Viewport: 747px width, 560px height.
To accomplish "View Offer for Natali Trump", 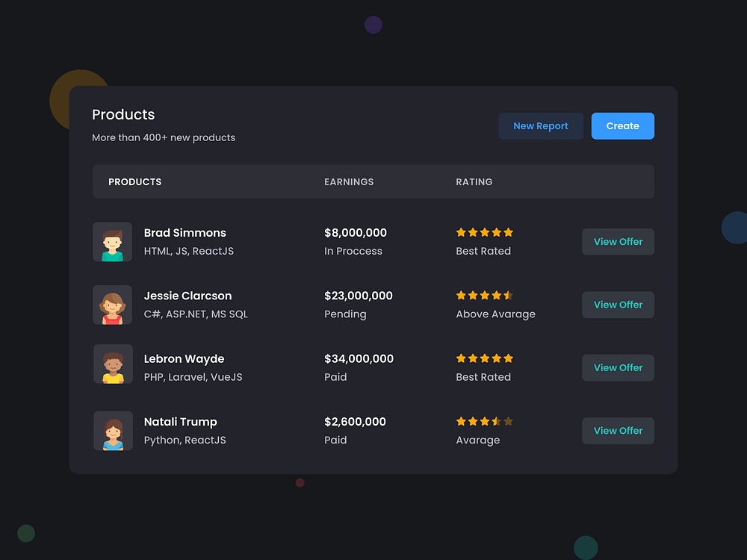I will (x=618, y=430).
